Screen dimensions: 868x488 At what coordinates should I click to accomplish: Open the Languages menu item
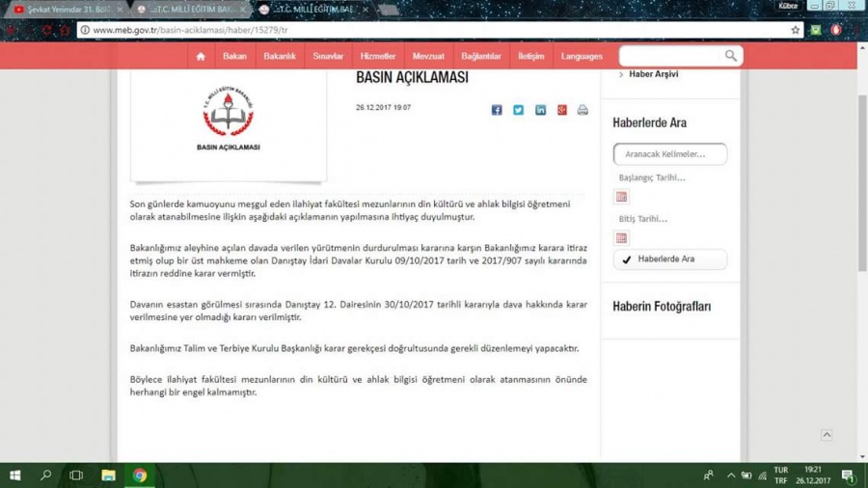coord(582,56)
